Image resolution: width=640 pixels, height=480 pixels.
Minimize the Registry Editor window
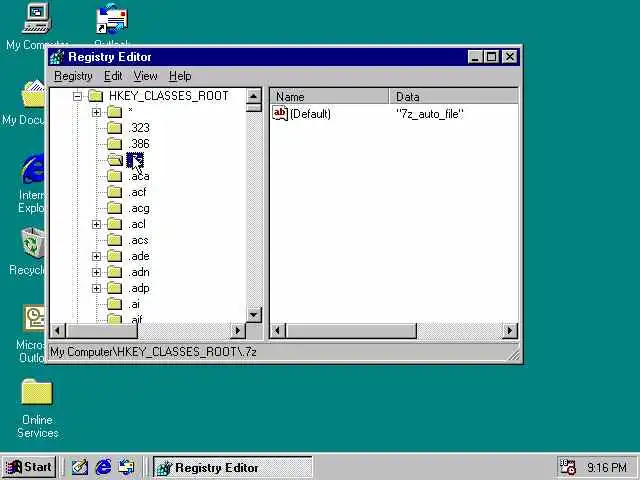pyautogui.click(x=476, y=57)
